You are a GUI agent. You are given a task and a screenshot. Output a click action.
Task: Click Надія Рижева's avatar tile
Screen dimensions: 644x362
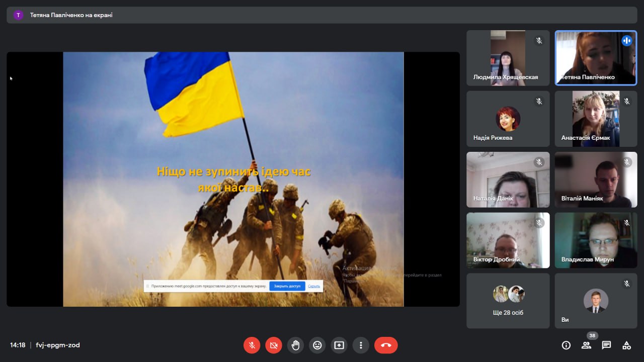point(508,119)
